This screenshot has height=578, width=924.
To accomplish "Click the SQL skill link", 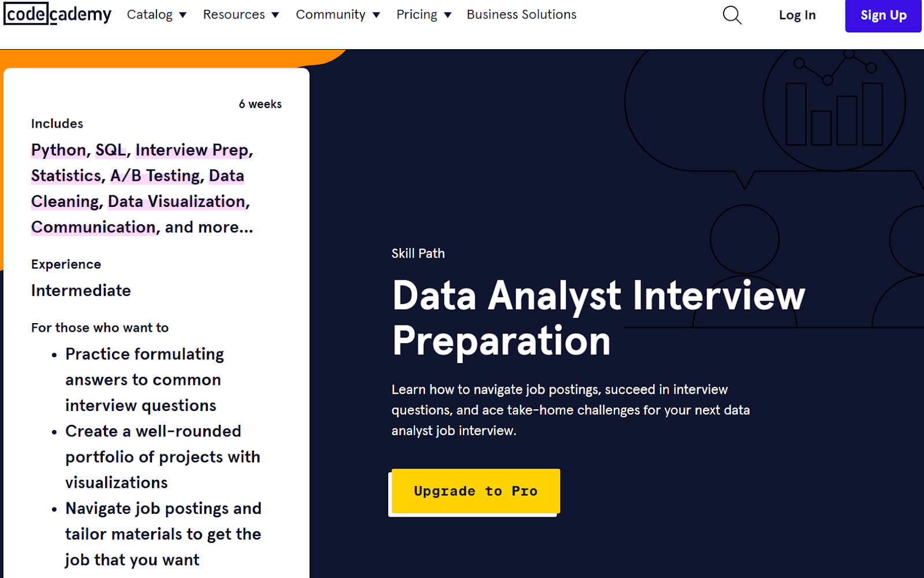I will point(110,150).
